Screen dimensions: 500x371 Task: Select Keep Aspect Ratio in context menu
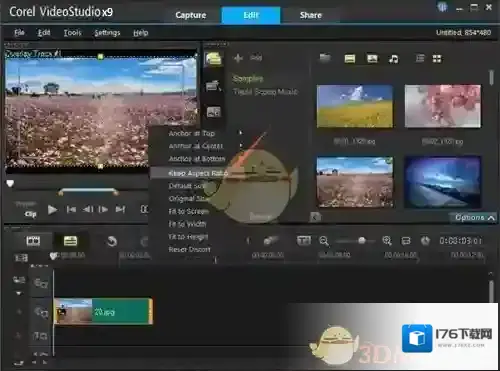click(x=198, y=173)
